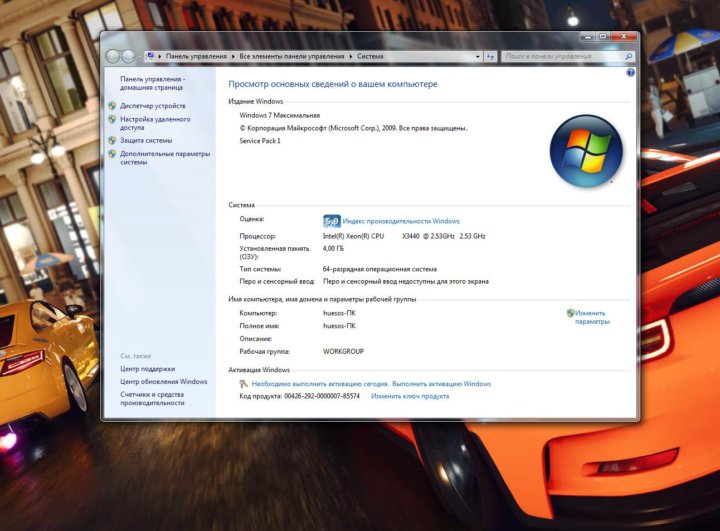
Task: Open 'Диспетчер устройств' link
Action: 153,106
